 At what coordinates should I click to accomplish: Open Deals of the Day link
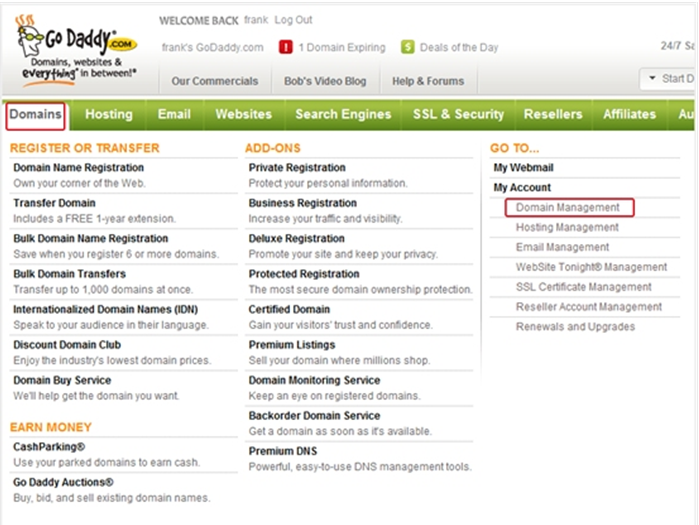pos(459,47)
